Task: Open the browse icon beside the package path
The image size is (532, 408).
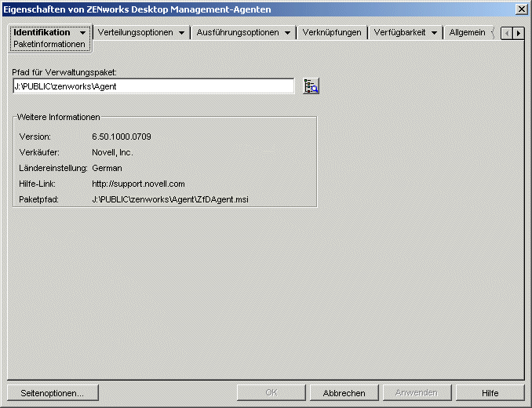Action: [311, 86]
